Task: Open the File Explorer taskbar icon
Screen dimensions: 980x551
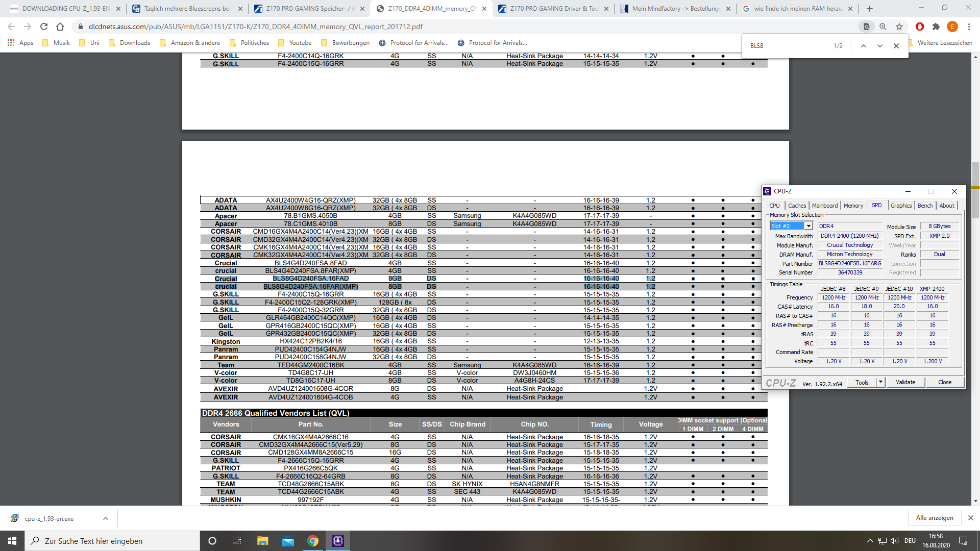Action: (262, 541)
